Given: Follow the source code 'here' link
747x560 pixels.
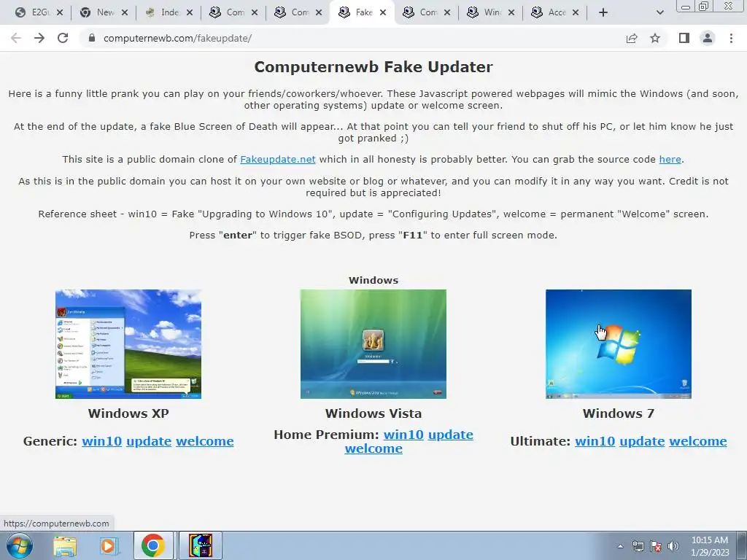Looking at the screenshot, I should tap(670, 160).
